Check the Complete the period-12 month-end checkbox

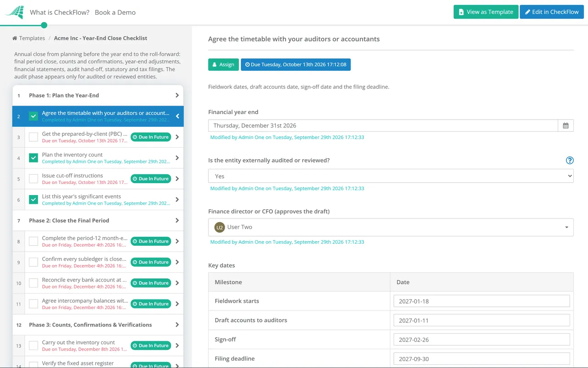coord(34,241)
